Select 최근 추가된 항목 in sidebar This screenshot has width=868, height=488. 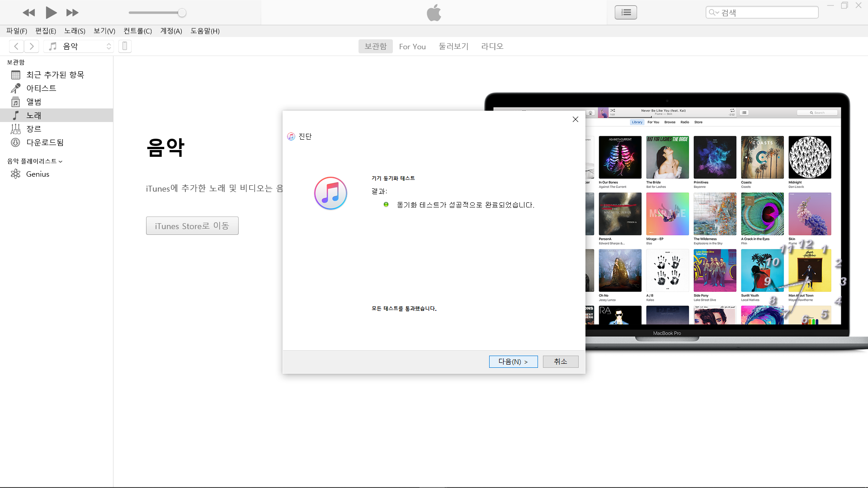point(57,75)
